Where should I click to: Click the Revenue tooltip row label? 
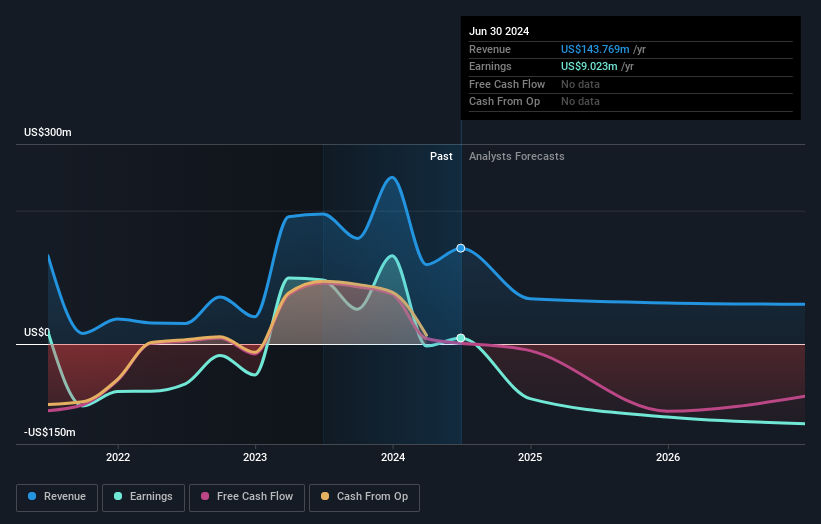pyautogui.click(x=490, y=49)
